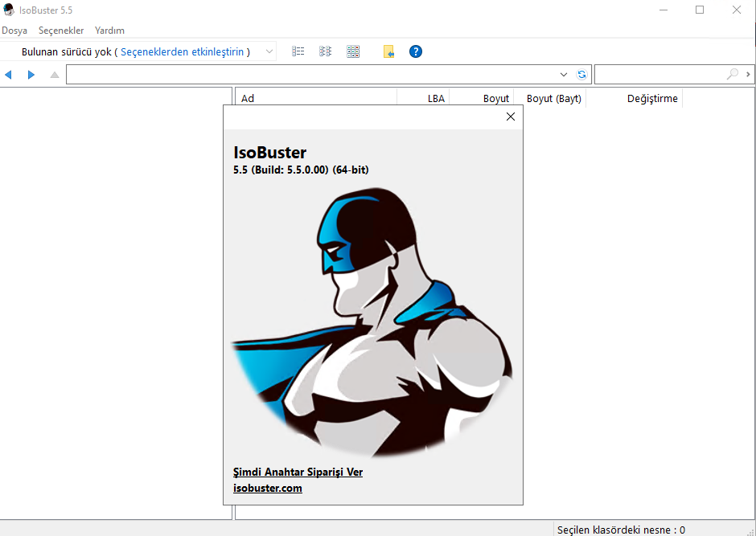This screenshot has height=536, width=756.
Task: Click the details list view icon
Action: (x=298, y=51)
